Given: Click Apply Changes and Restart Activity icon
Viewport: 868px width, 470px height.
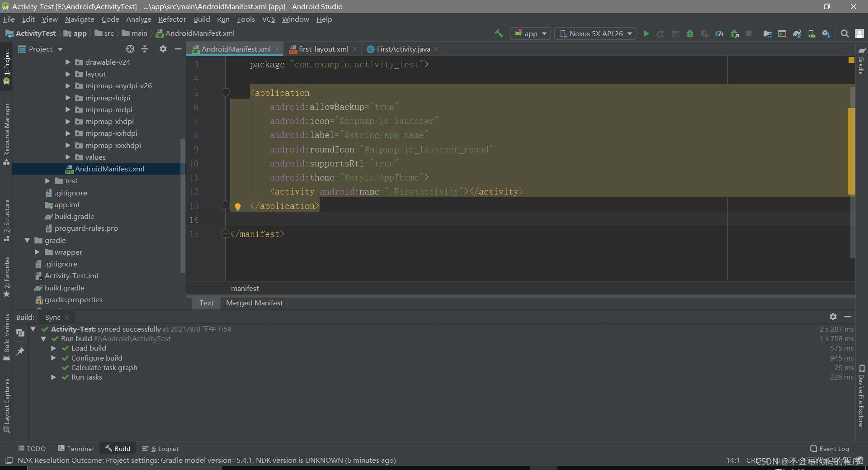Looking at the screenshot, I should coord(660,33).
